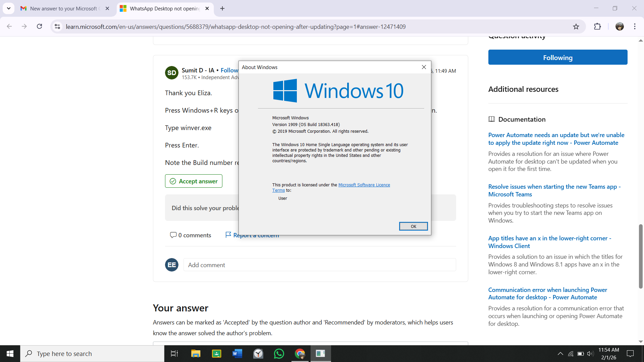Bookmark this page with star icon
This screenshot has height=362, width=644.
tap(576, 26)
